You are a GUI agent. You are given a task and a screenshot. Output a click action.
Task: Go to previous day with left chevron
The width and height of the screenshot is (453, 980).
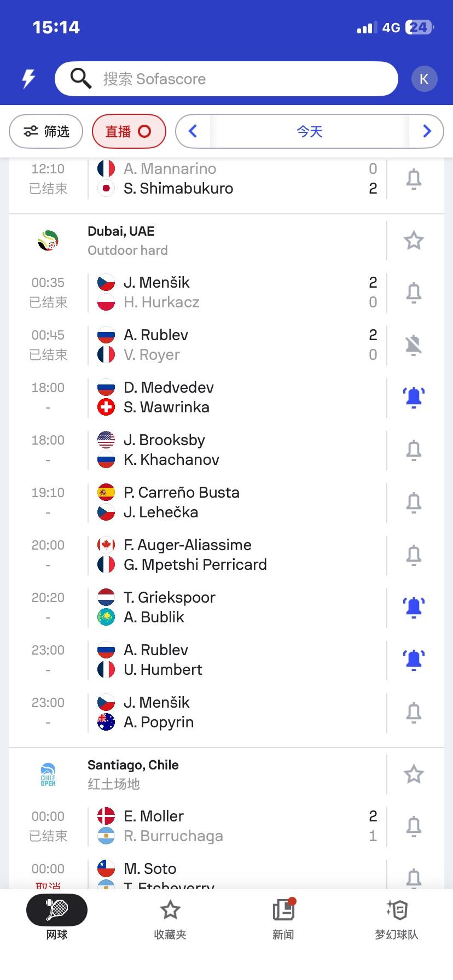click(193, 131)
